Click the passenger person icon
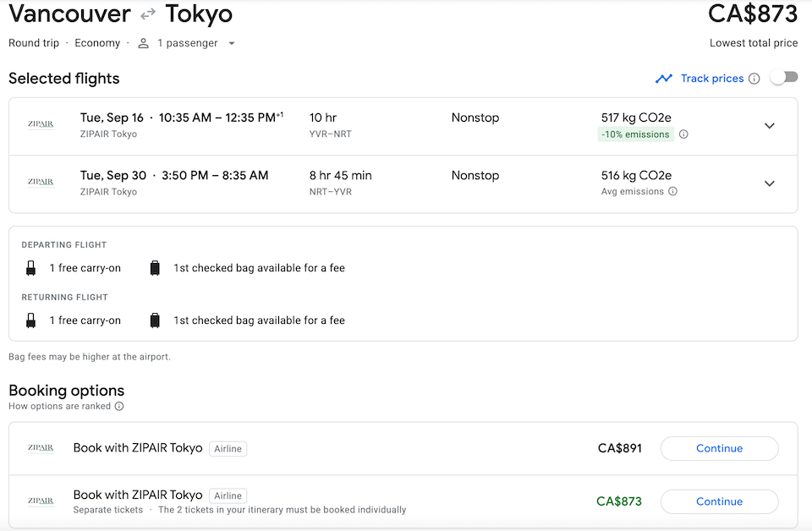This screenshot has width=812, height=531. pos(144,43)
